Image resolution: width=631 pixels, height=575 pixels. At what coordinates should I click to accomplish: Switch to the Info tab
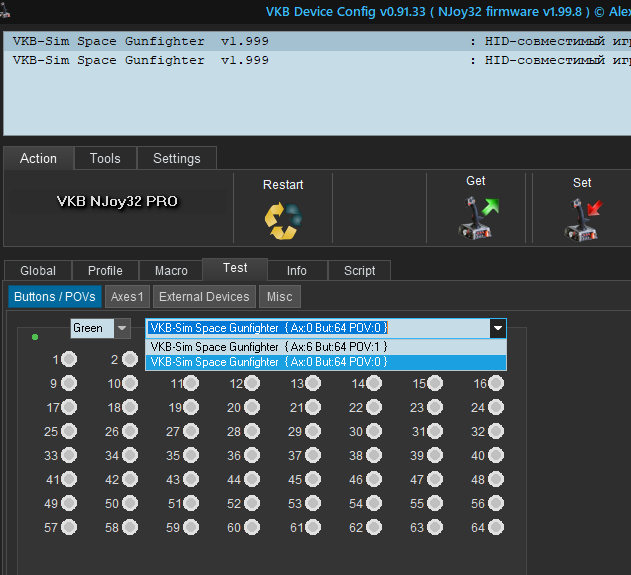click(x=297, y=271)
